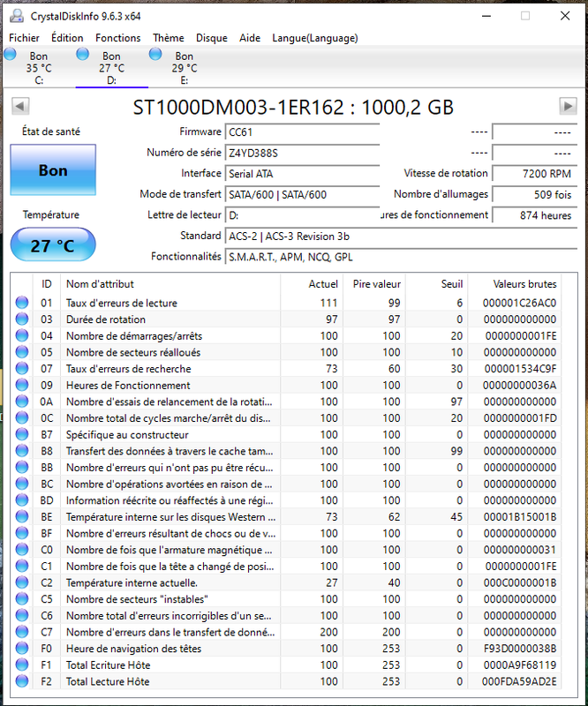Select the 'Heures de Fonctionnement' row
Viewport: 588px width, 706px height.
(287, 385)
